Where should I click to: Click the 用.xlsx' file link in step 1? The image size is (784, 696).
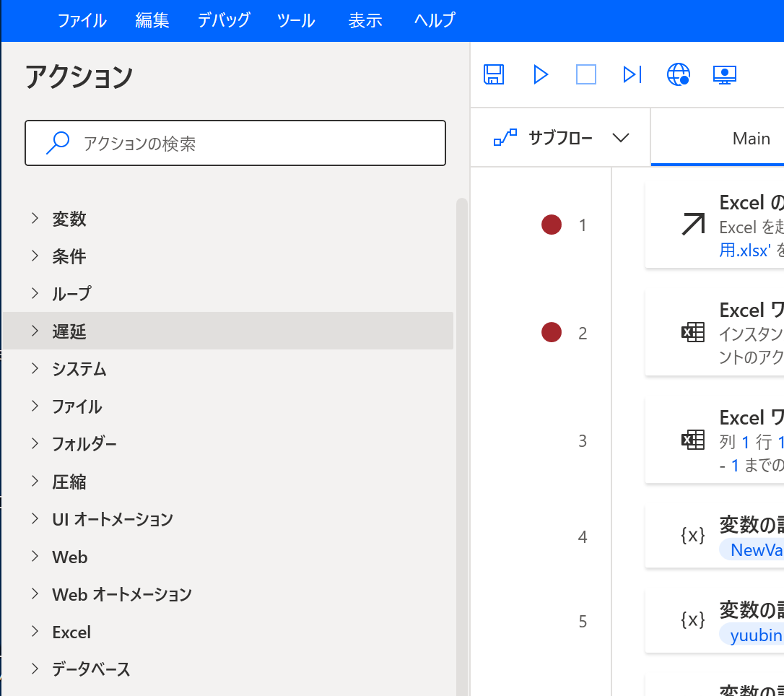pyautogui.click(x=745, y=250)
